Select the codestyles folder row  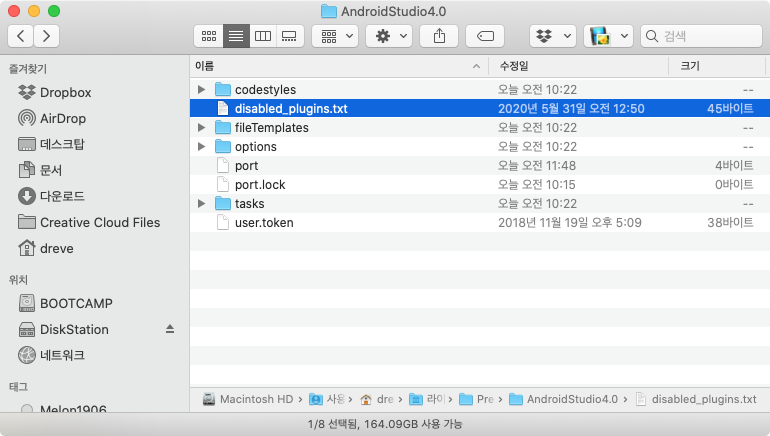coord(480,89)
